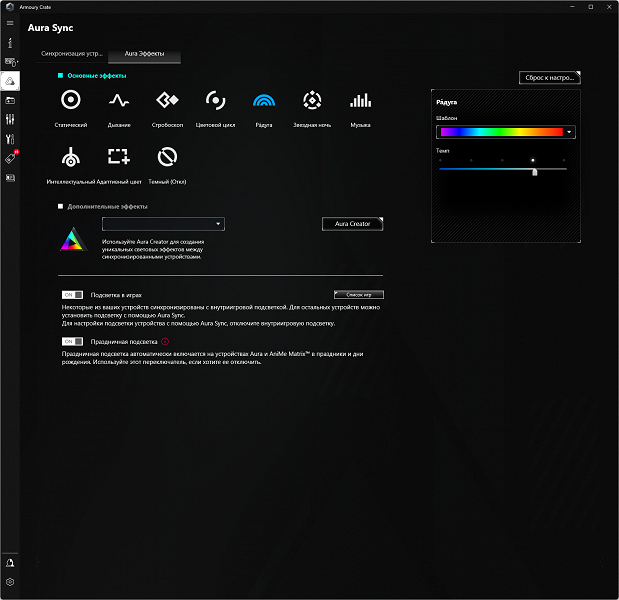619x600 pixels.
Task: Open the news panel sidebar icon
Action: pyautogui.click(x=10, y=178)
